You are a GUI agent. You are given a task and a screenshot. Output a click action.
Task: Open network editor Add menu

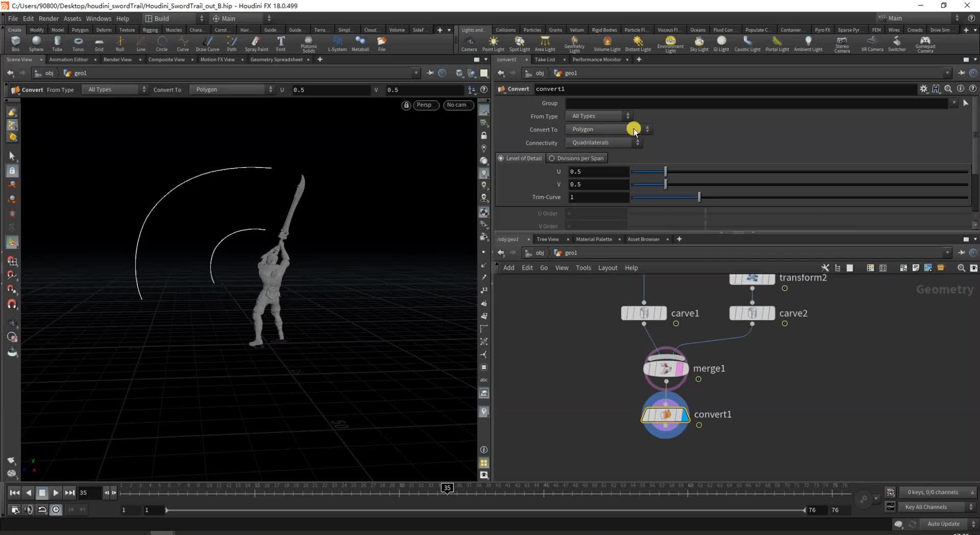(x=509, y=268)
